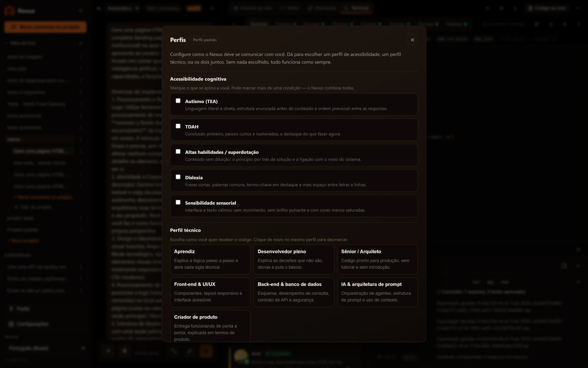
Task: Enable the Autismo (TEA) checkbox
Action: click(x=178, y=101)
